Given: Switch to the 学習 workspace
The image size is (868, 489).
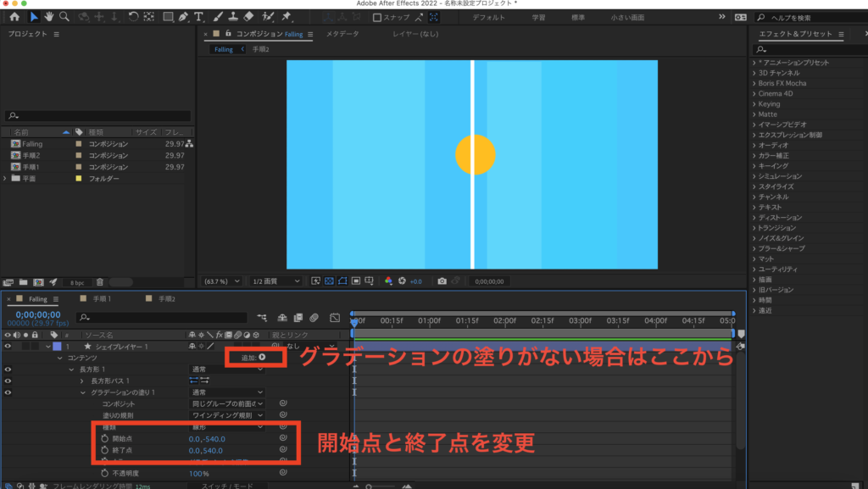Looking at the screenshot, I should [538, 17].
